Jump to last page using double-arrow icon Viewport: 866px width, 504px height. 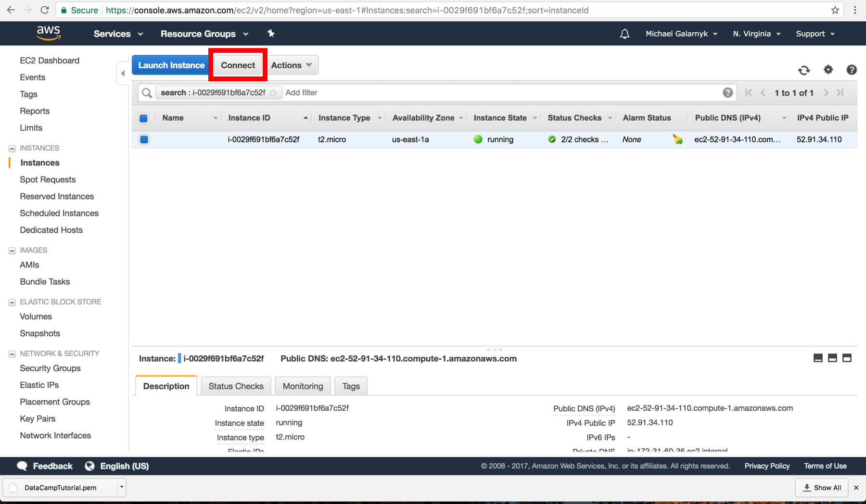tap(840, 93)
